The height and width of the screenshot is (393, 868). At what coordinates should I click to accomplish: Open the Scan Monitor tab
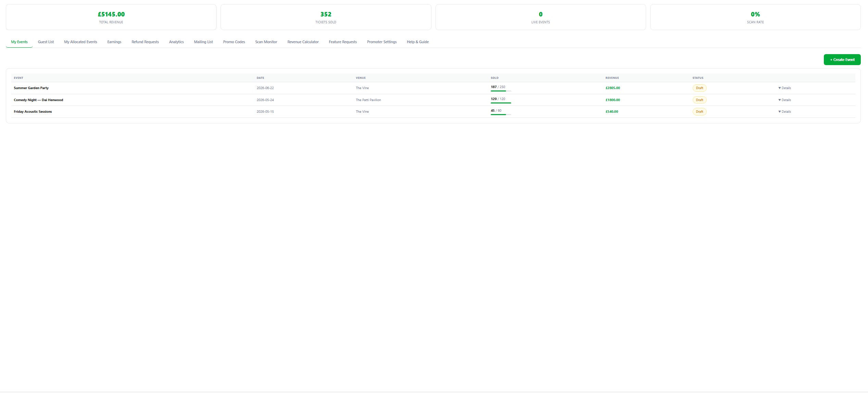click(266, 41)
